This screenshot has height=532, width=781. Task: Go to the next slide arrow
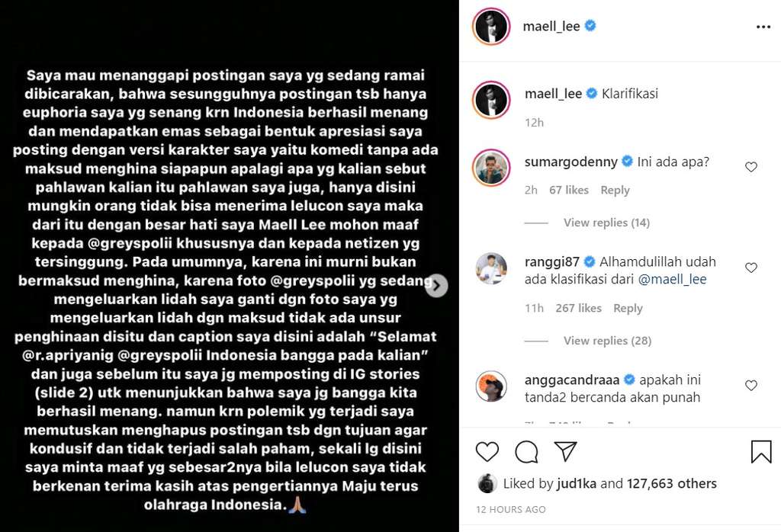pyautogui.click(x=437, y=286)
